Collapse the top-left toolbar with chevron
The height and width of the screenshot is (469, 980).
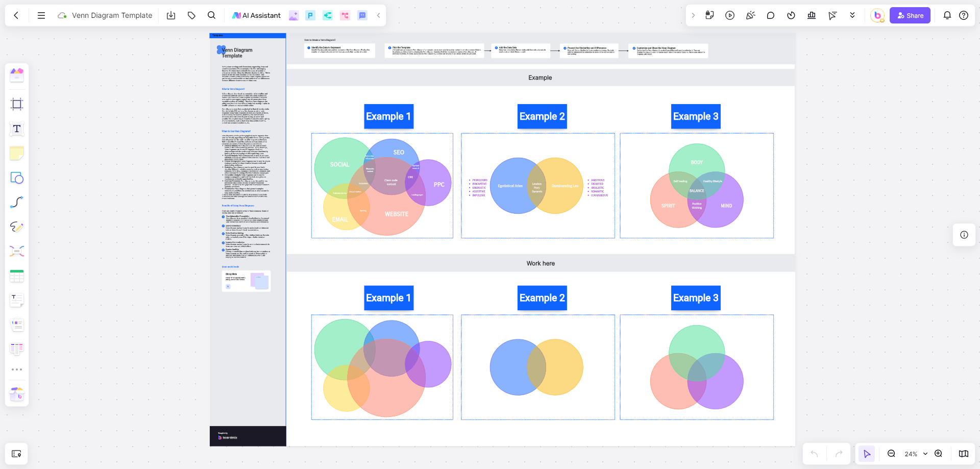coord(378,15)
